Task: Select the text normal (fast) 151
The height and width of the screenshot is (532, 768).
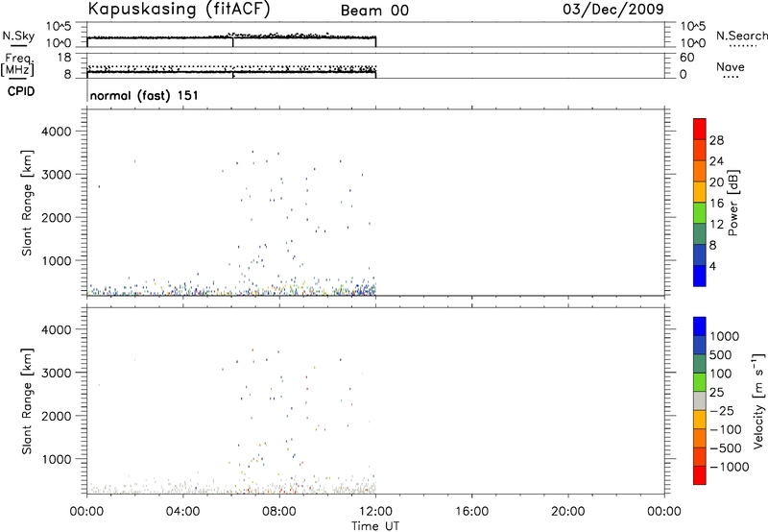Action: click(x=145, y=95)
